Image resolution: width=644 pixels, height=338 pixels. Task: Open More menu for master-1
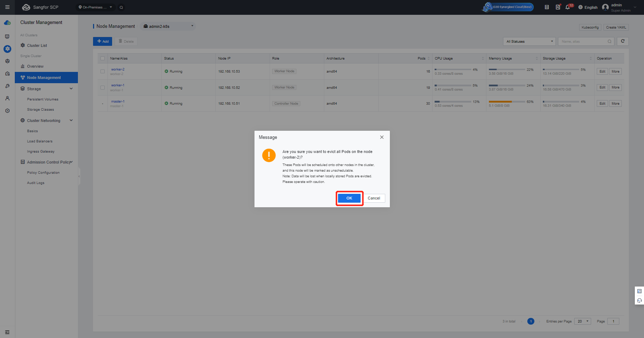[615, 104]
